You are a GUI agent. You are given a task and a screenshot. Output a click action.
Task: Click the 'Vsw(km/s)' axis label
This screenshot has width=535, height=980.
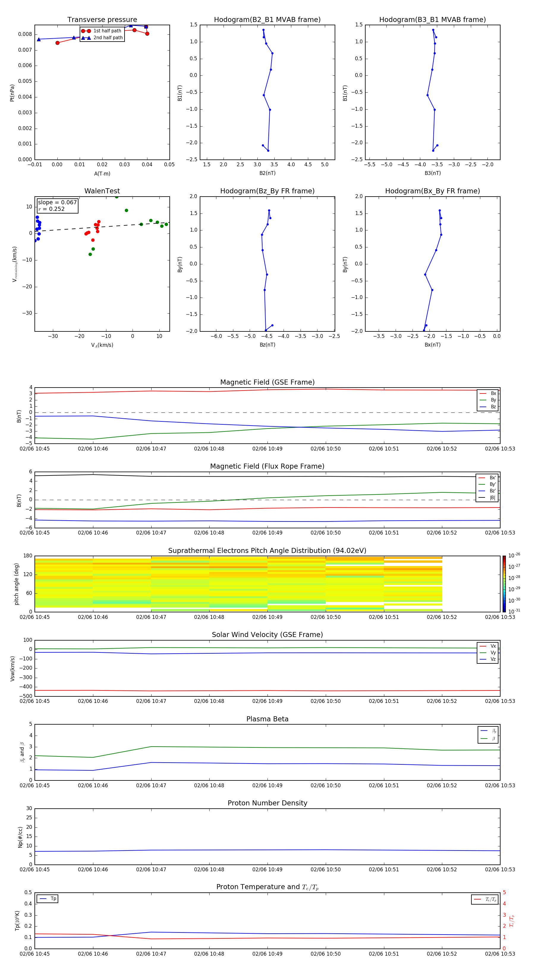12,668
